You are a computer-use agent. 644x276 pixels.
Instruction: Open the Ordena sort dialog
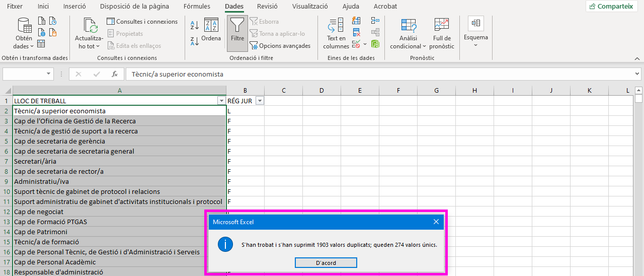tap(211, 30)
